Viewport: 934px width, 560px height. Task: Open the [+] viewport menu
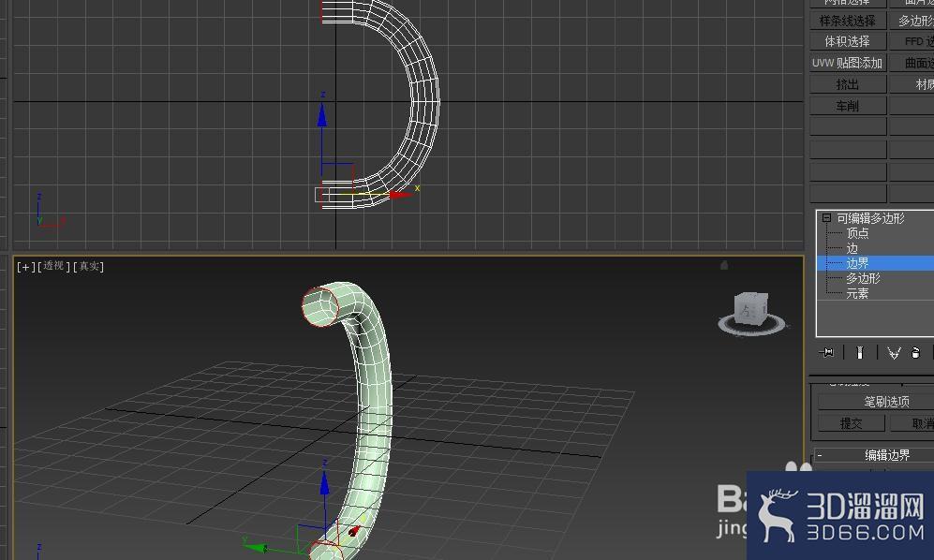[25, 266]
